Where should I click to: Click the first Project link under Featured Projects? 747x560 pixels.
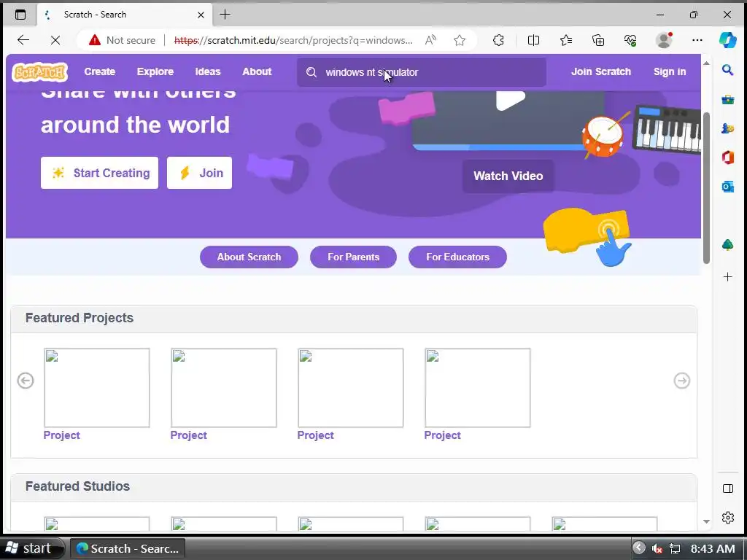tap(62, 435)
